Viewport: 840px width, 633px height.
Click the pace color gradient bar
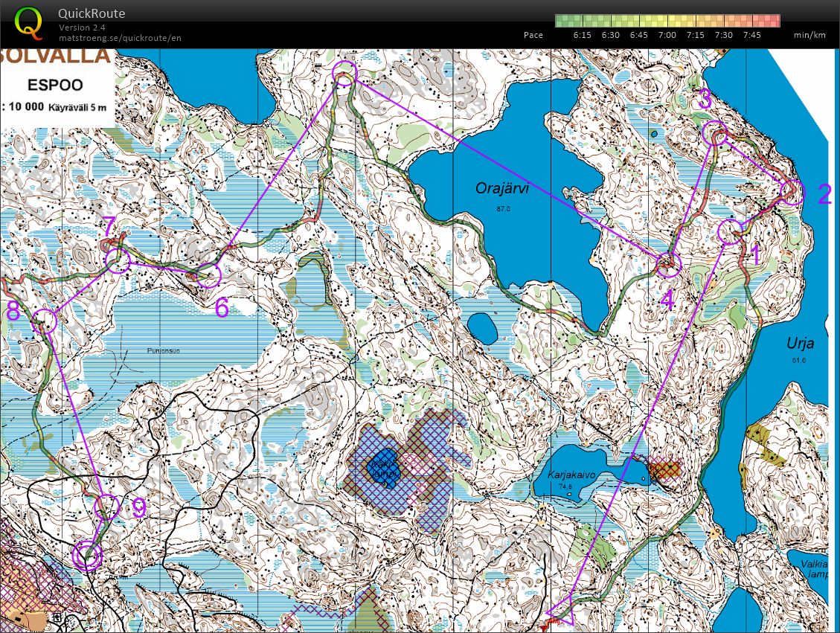[667, 21]
